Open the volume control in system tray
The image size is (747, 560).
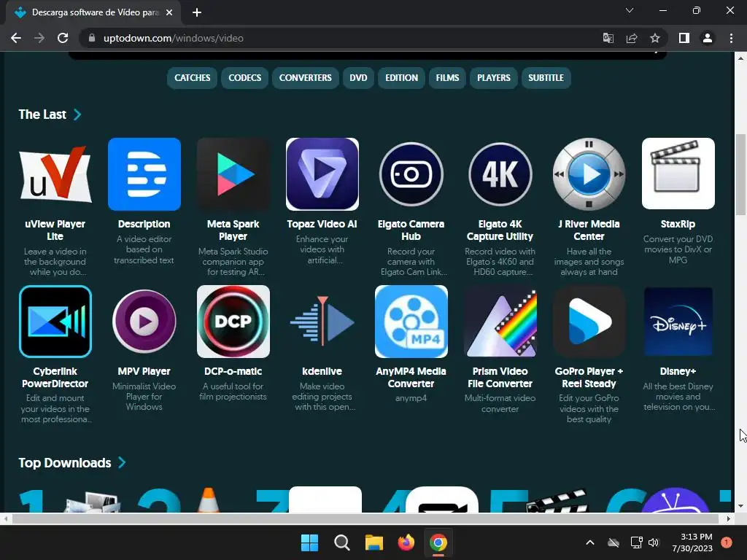654,542
